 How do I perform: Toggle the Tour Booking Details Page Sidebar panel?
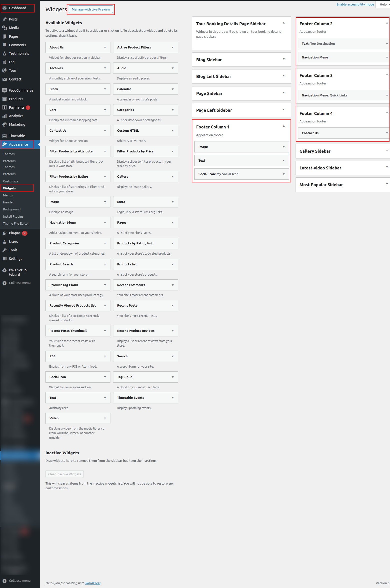coord(284,23)
